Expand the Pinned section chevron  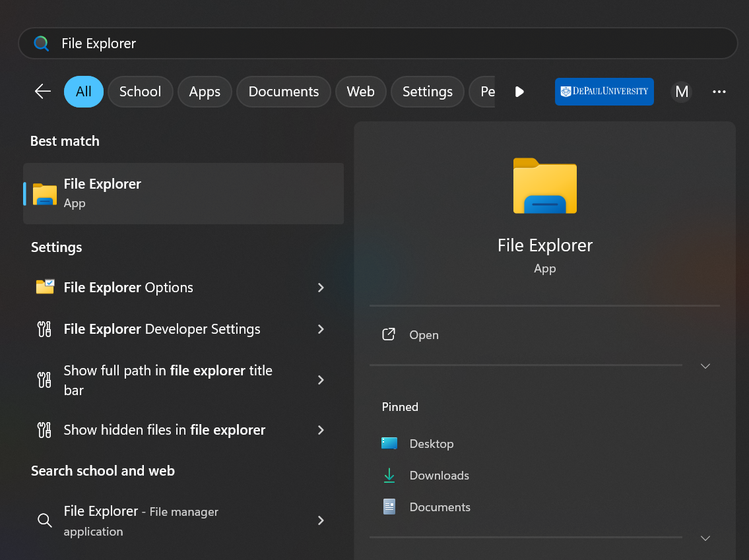pyautogui.click(x=705, y=538)
